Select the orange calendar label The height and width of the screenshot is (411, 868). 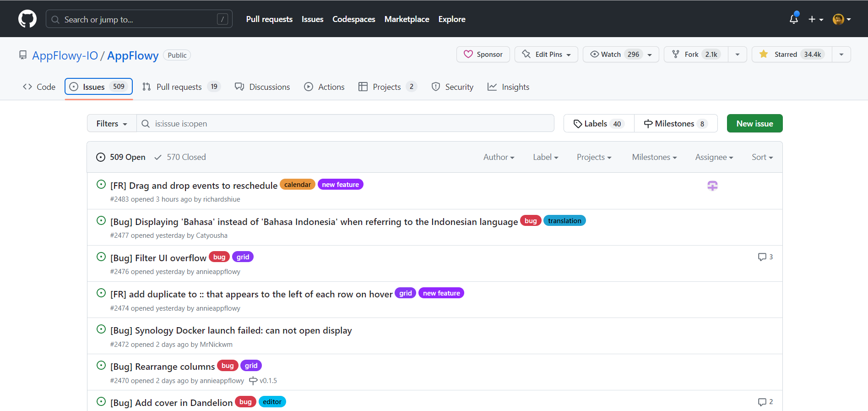(298, 184)
